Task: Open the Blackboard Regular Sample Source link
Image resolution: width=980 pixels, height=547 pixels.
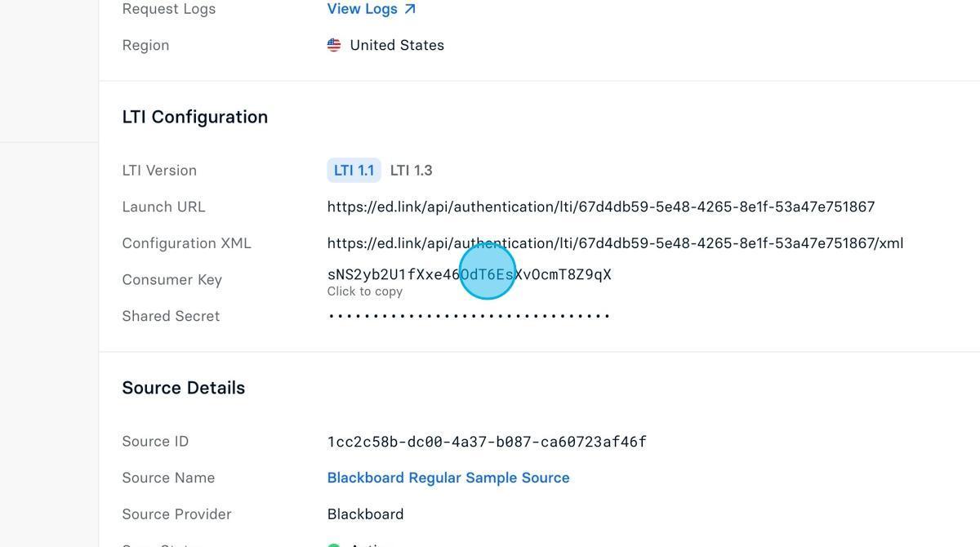Action: point(448,478)
